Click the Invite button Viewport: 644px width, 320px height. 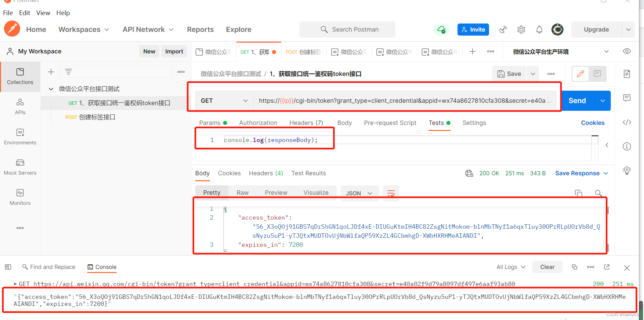coord(473,30)
